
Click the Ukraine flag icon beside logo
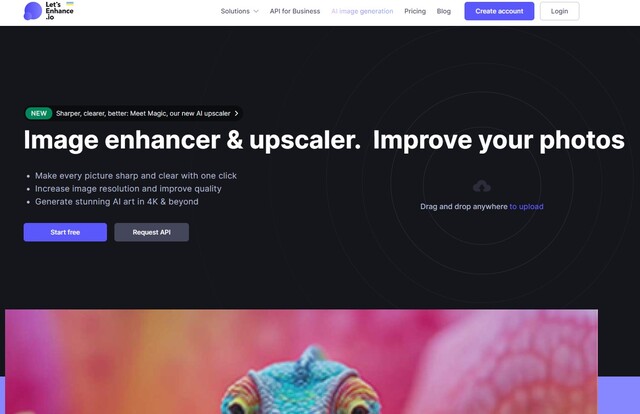coord(70,4)
